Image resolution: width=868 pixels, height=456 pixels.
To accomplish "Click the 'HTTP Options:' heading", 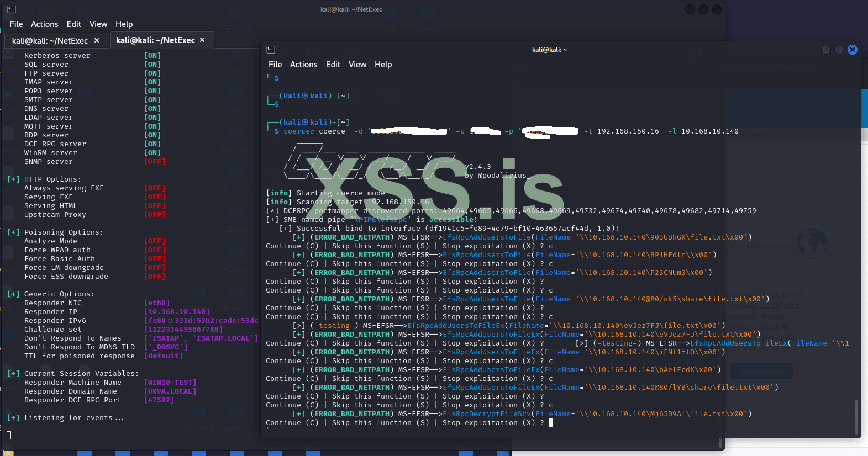I will [x=52, y=179].
